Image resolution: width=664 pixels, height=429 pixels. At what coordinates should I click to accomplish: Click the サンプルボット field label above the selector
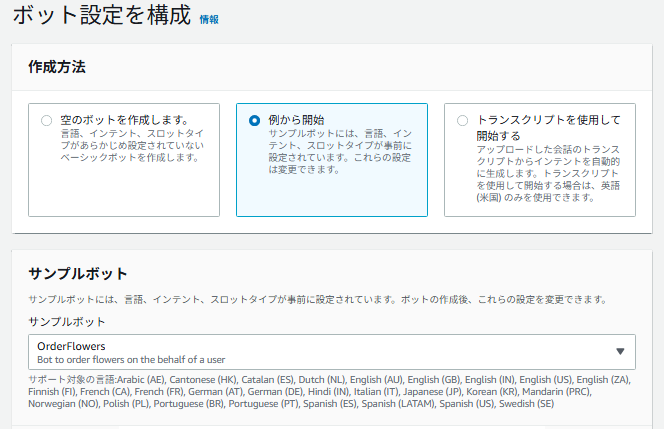coord(67,322)
